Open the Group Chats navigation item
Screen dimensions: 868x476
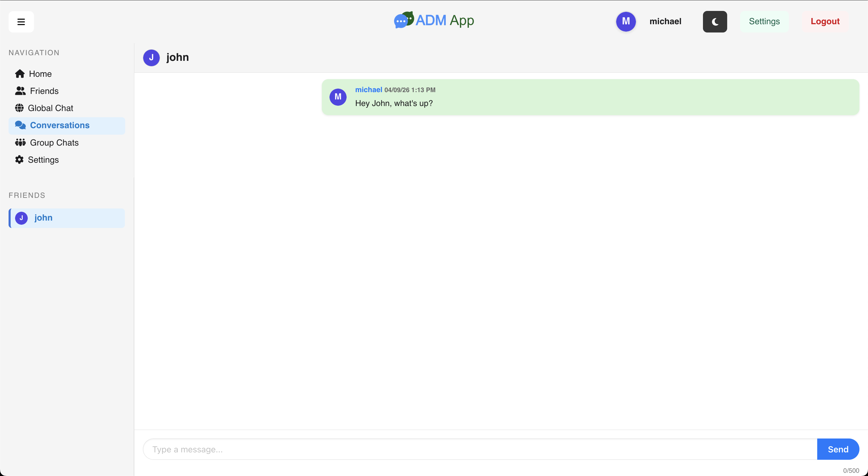pyautogui.click(x=54, y=143)
